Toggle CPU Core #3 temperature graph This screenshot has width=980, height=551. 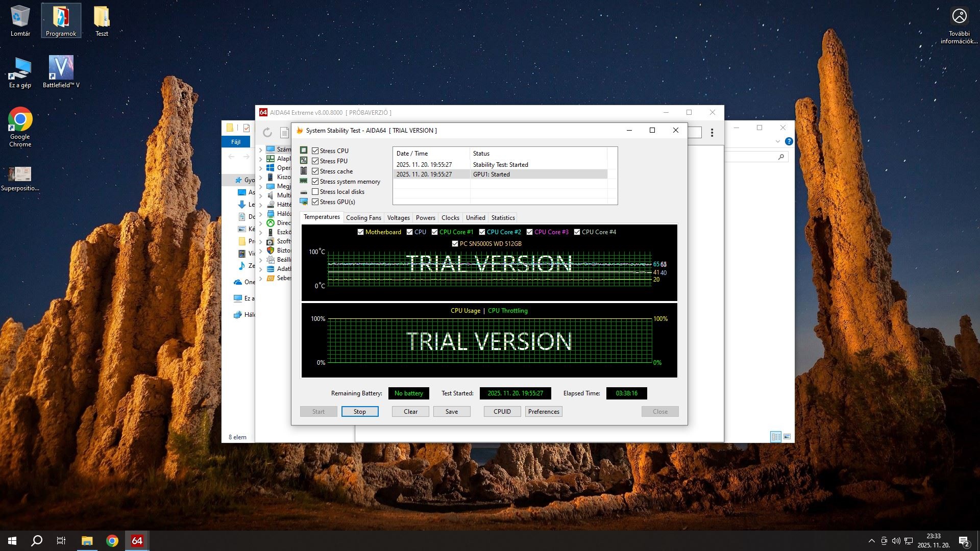point(529,232)
